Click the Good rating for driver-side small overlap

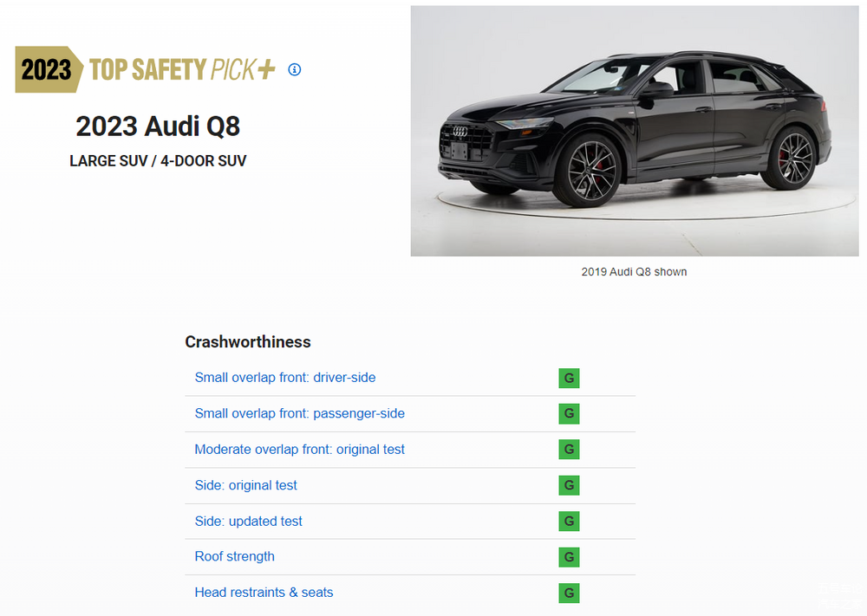pos(569,378)
